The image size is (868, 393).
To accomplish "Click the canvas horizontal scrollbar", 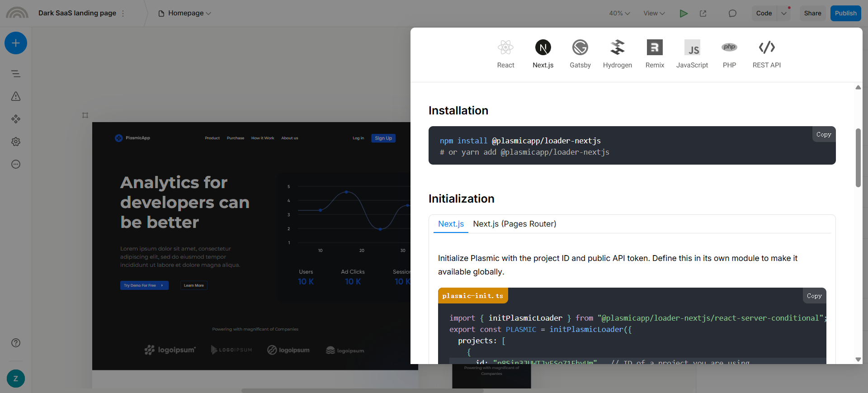I will pyautogui.click(x=363, y=390).
